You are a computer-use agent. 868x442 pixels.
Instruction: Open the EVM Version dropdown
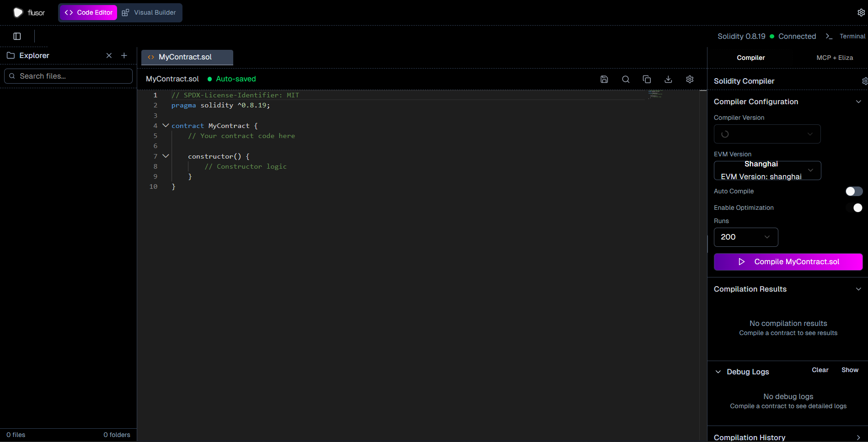pos(767,170)
